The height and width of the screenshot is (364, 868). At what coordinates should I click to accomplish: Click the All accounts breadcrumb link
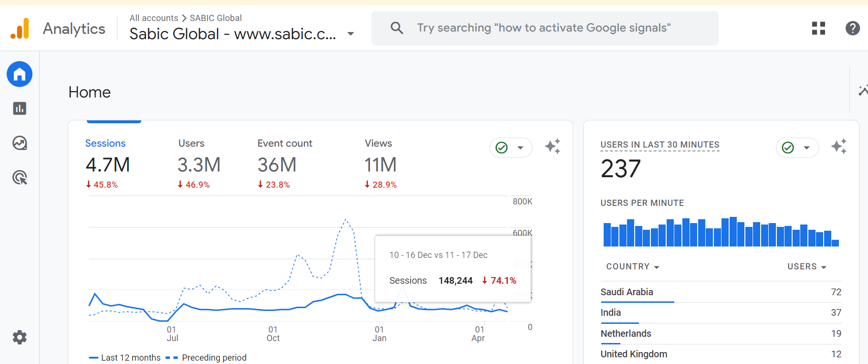point(154,18)
